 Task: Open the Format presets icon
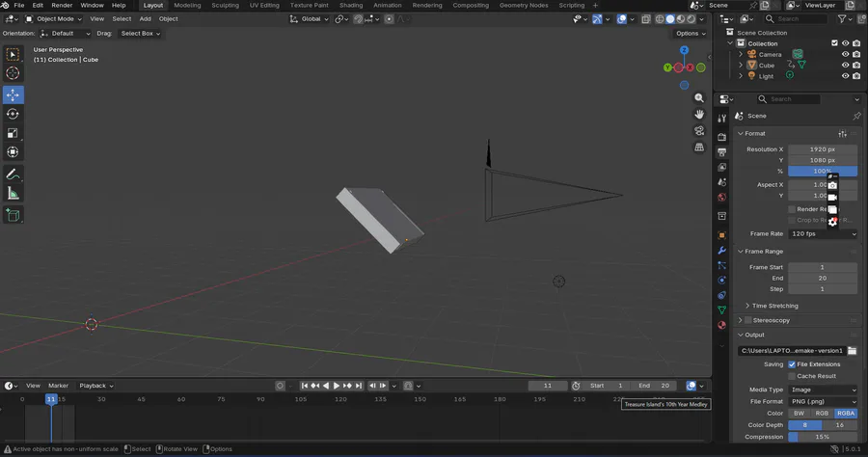pyautogui.click(x=843, y=133)
